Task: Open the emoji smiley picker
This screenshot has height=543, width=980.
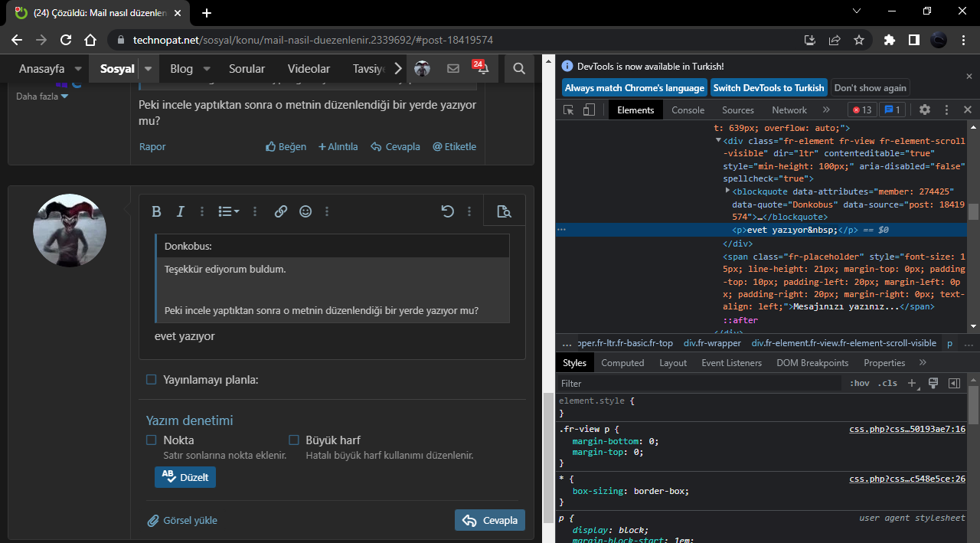Action: 305,211
